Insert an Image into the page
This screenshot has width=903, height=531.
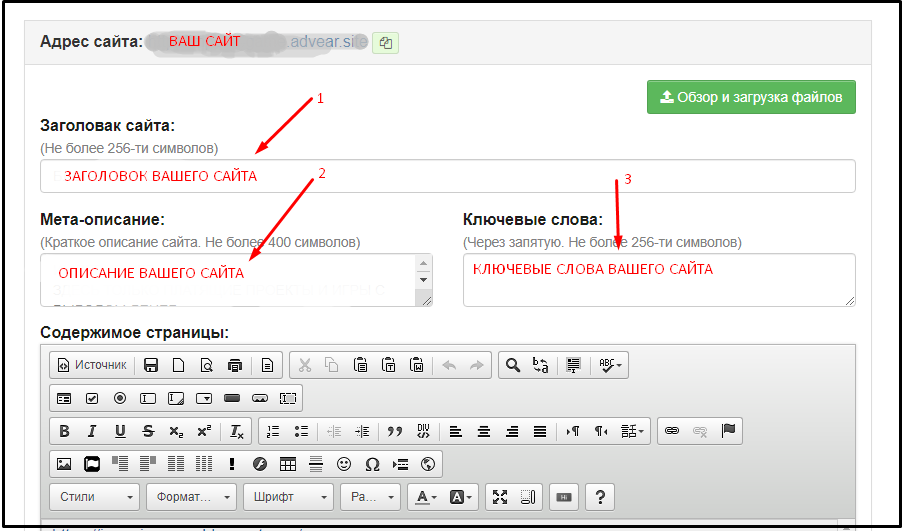64,464
